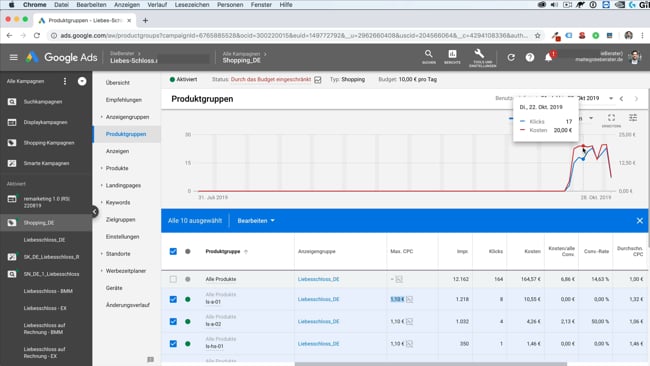Collapse the left campaigns sidebar
This screenshot has height=366, width=650.
coord(95,211)
